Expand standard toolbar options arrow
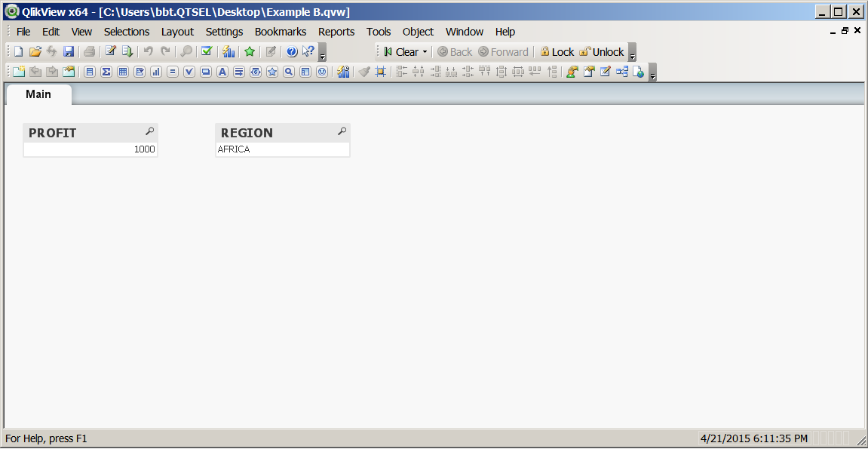This screenshot has width=868, height=449. click(323, 53)
